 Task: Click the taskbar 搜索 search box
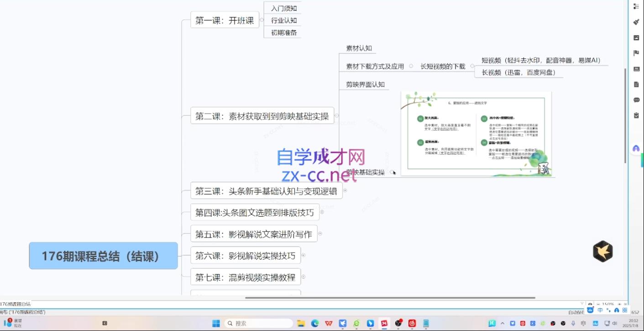click(x=259, y=323)
